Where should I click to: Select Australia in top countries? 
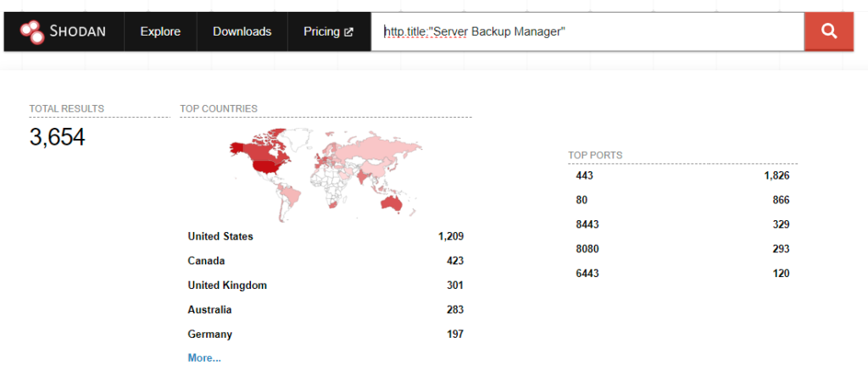[209, 309]
